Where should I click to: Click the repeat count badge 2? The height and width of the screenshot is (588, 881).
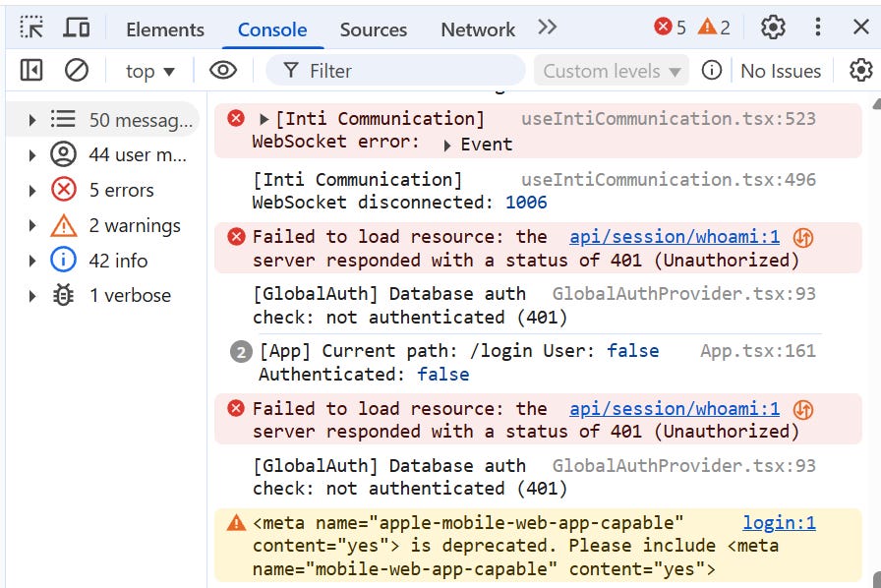[241, 352]
